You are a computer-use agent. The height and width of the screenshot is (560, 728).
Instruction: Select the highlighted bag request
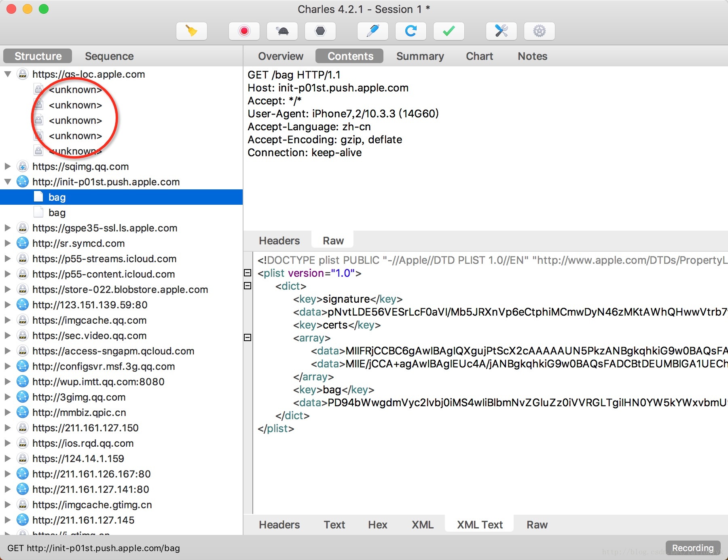pyautogui.click(x=121, y=197)
